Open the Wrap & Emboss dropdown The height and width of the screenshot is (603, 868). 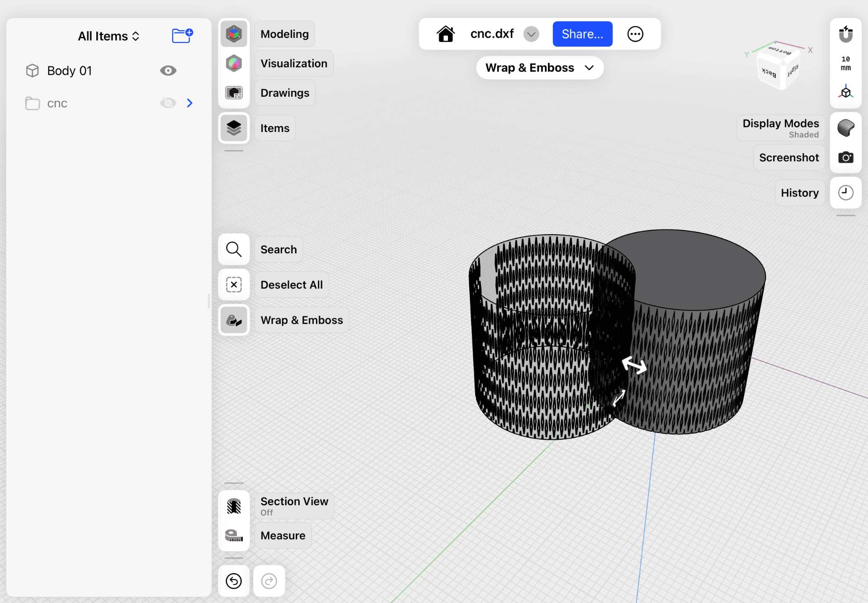click(x=539, y=68)
